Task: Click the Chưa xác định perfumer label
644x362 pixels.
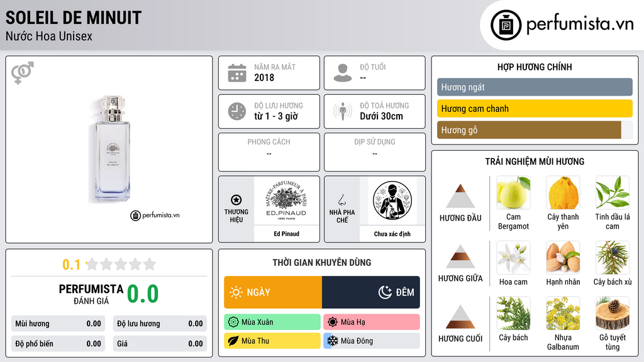Action: tap(392, 234)
